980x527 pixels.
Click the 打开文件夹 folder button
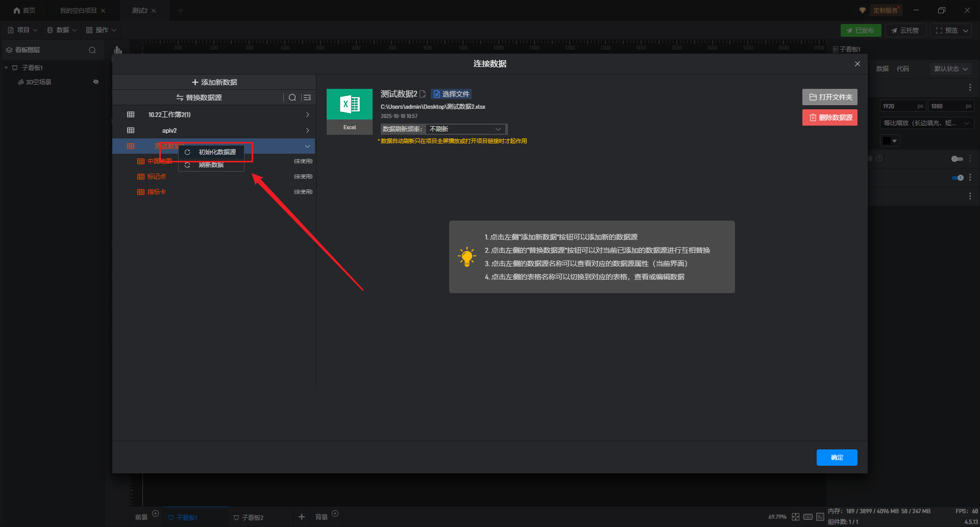(830, 97)
